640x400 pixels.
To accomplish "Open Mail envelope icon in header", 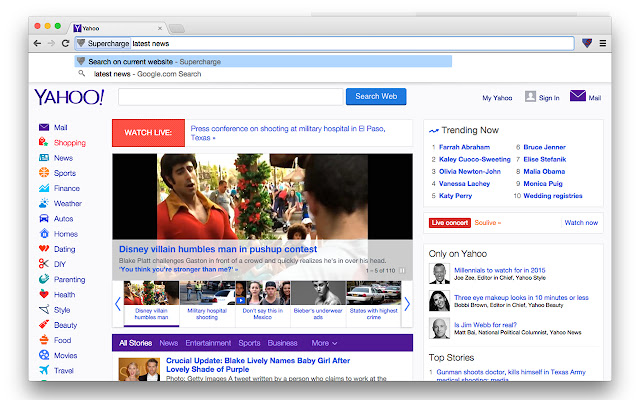I will (x=578, y=96).
